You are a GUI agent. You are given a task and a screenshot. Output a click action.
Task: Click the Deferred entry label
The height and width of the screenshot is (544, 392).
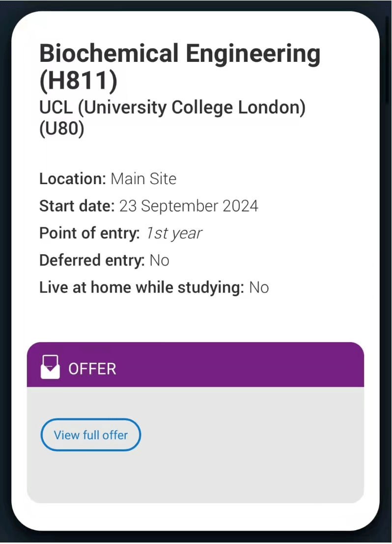click(92, 260)
